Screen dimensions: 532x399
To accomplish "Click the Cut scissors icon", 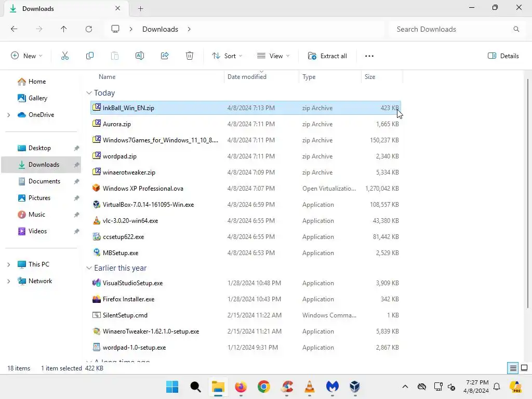I will 65,56.
